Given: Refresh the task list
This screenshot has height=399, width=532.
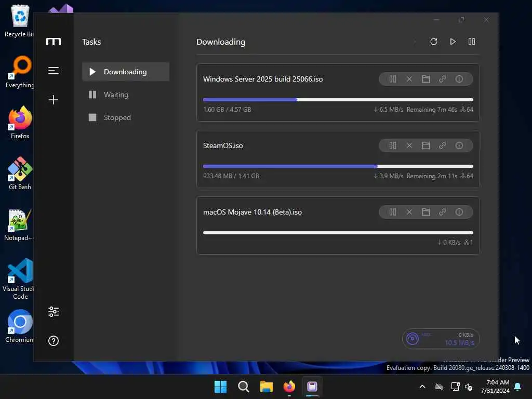Looking at the screenshot, I should click(x=434, y=42).
